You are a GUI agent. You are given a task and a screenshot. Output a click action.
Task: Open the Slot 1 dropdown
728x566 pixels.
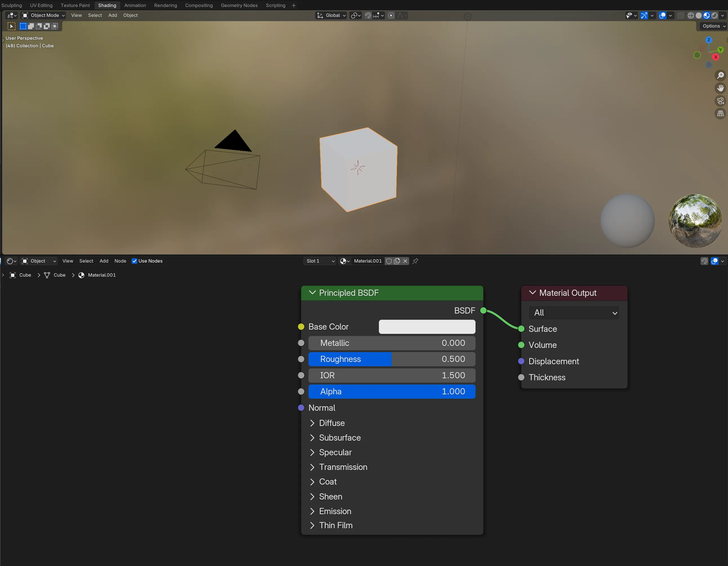[x=319, y=261]
